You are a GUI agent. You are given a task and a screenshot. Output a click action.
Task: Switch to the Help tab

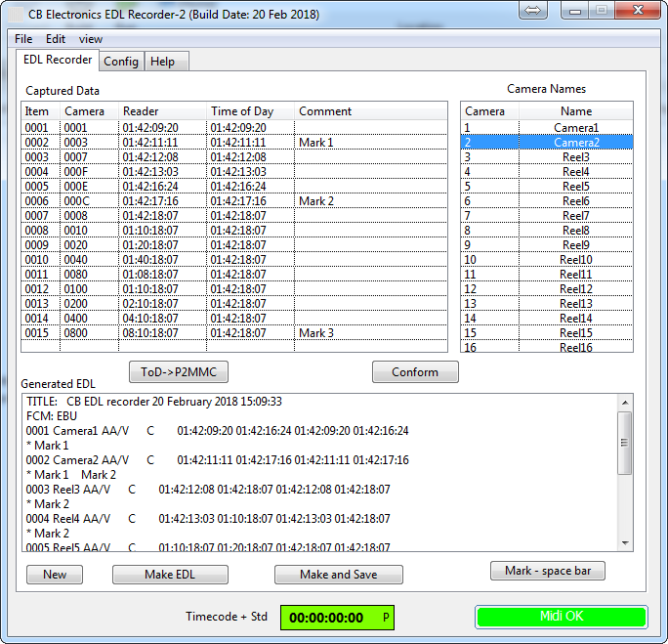coord(163,62)
